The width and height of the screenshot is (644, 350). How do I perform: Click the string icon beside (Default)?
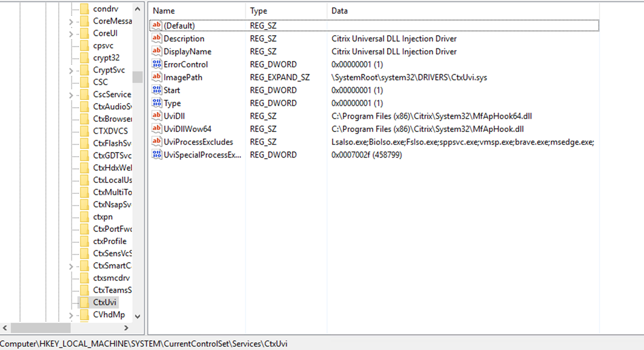click(156, 25)
